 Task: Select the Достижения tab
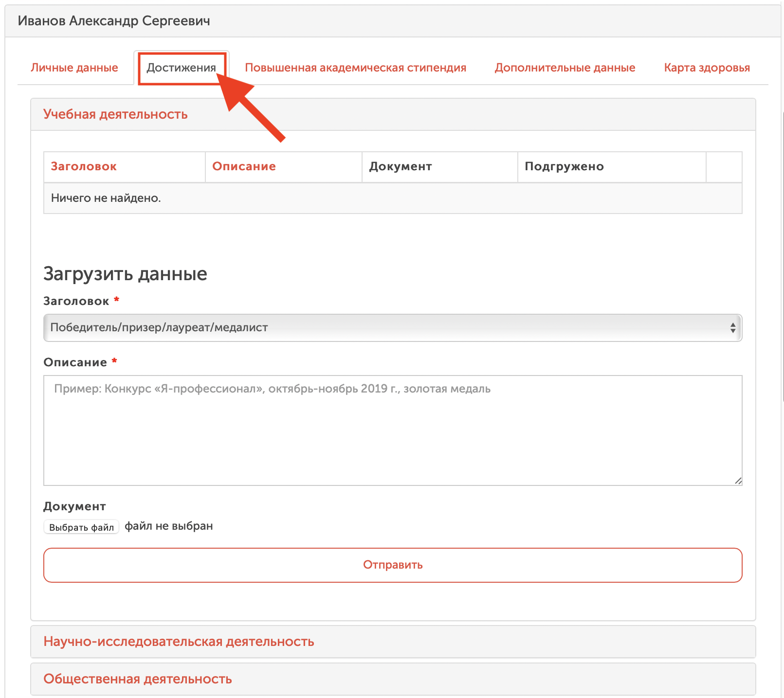pyautogui.click(x=181, y=68)
